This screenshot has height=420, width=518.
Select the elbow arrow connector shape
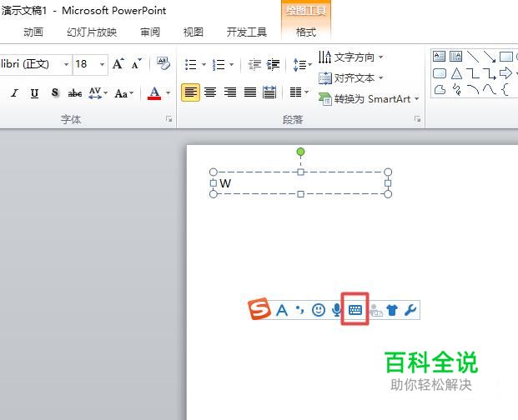tap(490, 73)
